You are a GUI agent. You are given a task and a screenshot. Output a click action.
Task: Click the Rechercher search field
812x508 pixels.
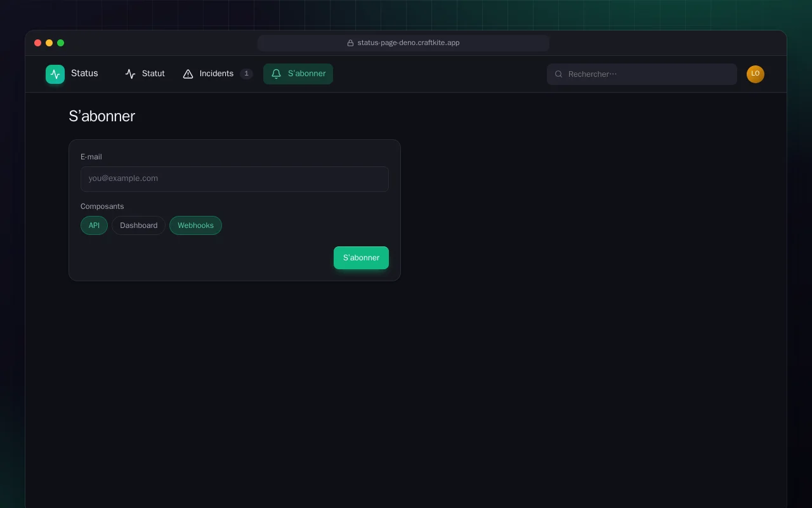pos(642,74)
